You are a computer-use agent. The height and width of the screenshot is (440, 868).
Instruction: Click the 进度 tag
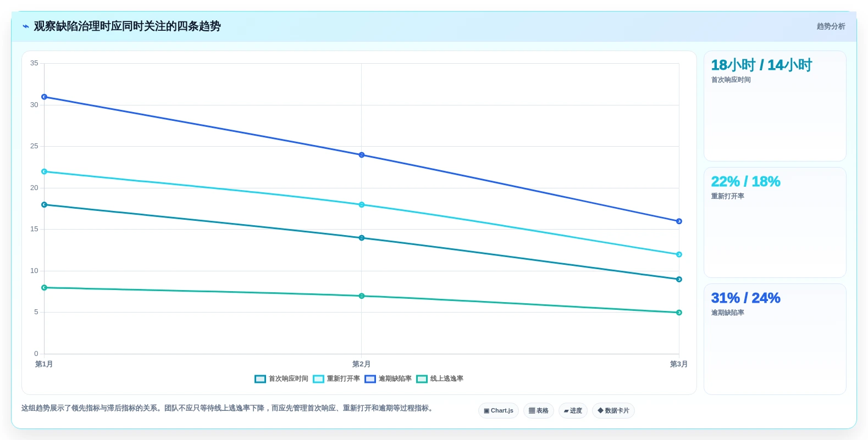pos(573,411)
